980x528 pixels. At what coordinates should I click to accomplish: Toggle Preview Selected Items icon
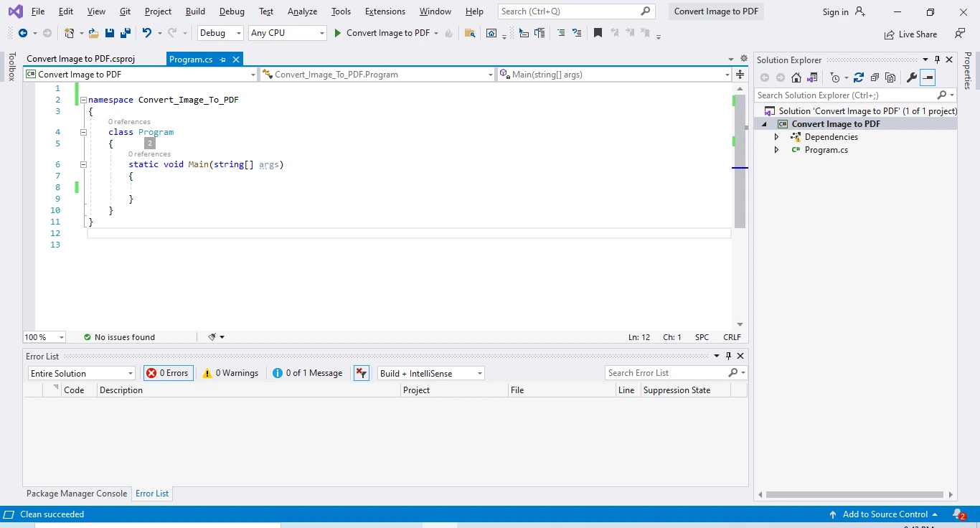(928, 77)
